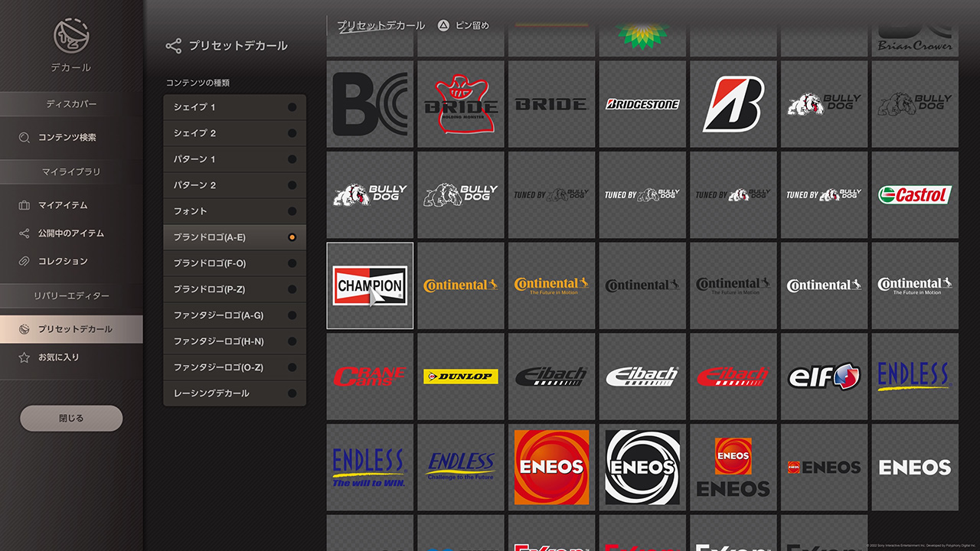Pick the Castrol logo decal
Viewport: 980px width, 551px height.
914,194
